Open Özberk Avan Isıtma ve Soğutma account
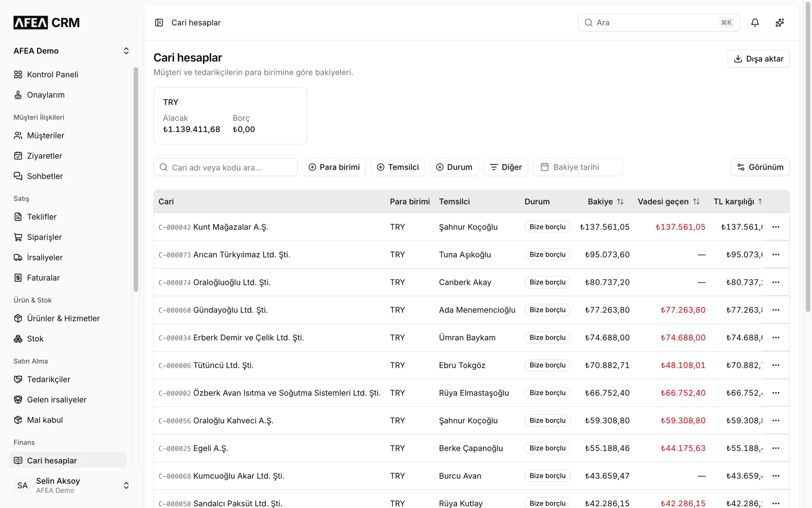The height and width of the screenshot is (508, 812). 287,393
